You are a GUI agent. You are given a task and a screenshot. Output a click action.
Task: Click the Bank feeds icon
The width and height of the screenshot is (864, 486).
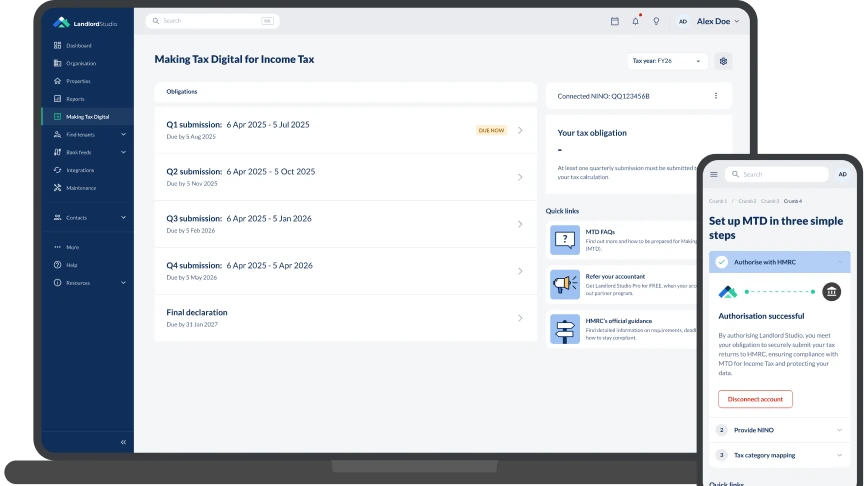coord(57,152)
